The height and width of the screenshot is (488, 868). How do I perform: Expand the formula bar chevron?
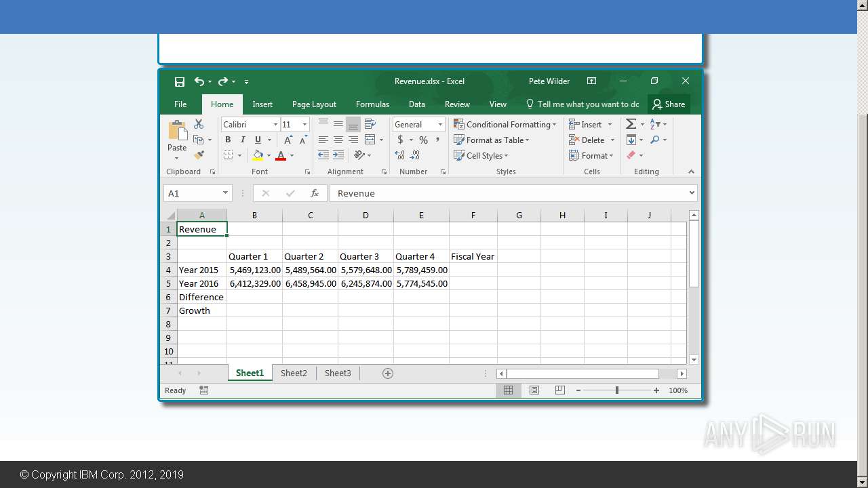[692, 193]
